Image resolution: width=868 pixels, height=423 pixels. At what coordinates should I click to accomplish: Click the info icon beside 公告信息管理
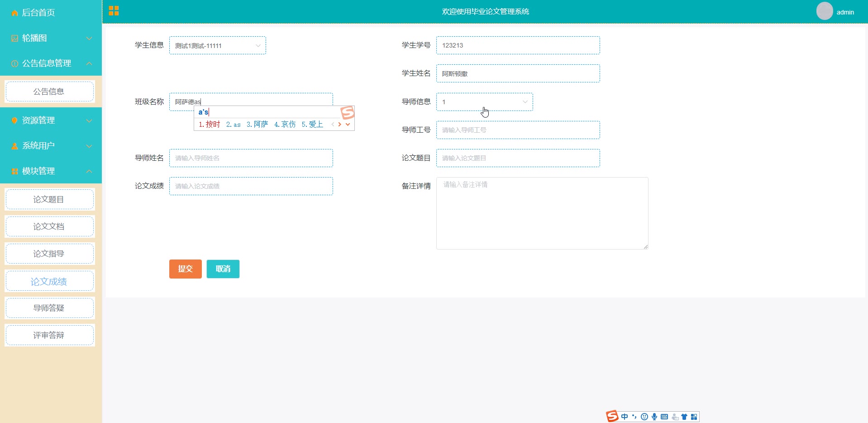tap(14, 63)
